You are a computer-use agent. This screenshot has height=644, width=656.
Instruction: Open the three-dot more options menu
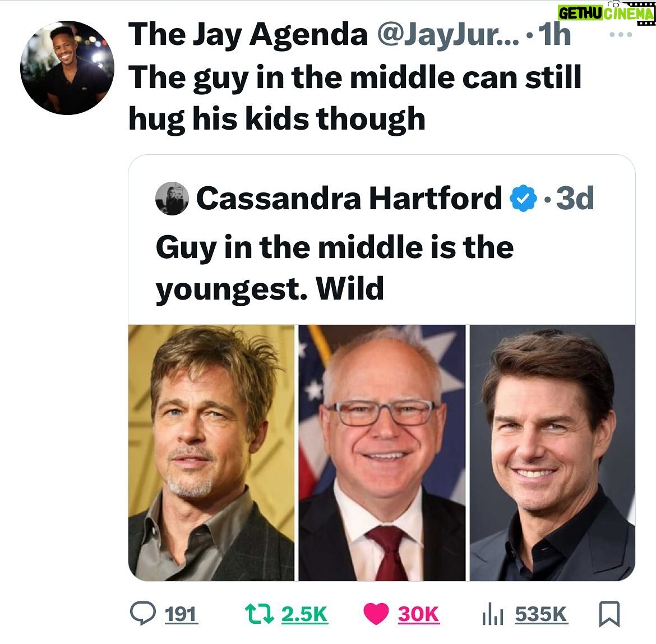[621, 35]
